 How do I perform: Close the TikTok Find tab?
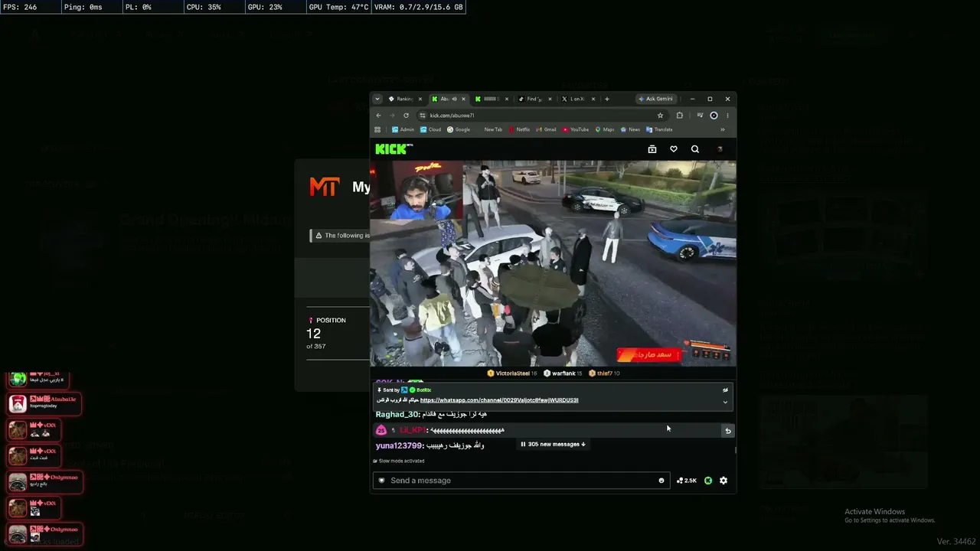coord(550,99)
